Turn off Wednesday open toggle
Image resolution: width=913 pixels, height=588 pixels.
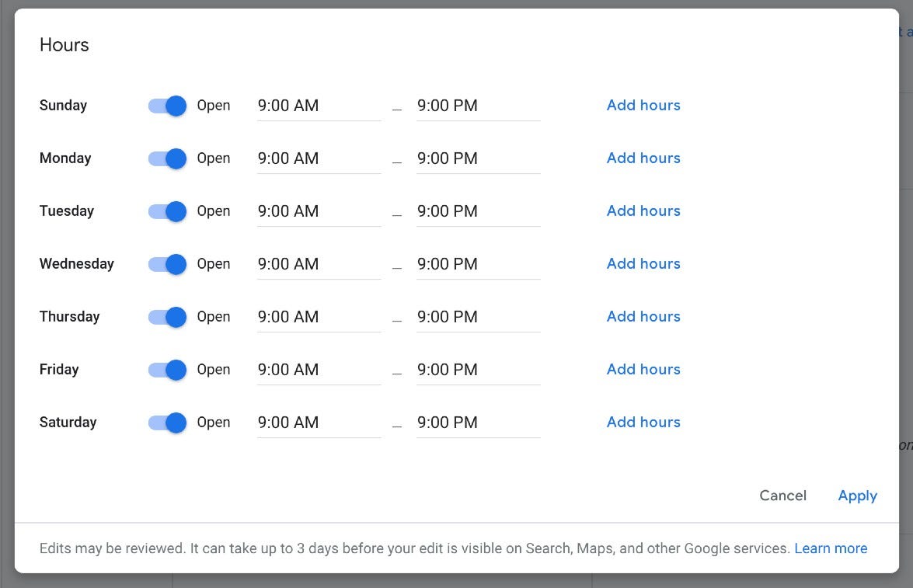168,264
